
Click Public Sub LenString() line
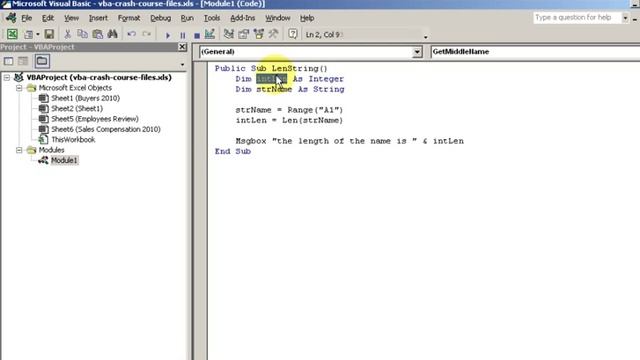click(271, 69)
